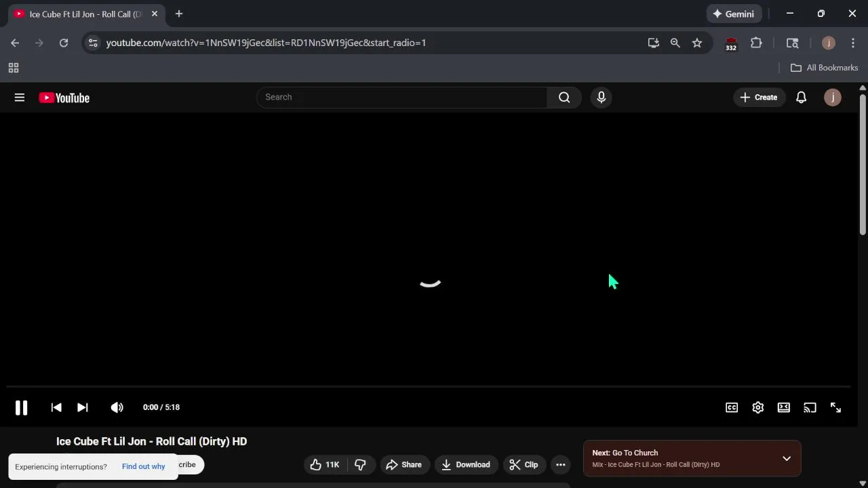The height and width of the screenshot is (488, 868).
Task: Open Chrome three-dot menu
Action: 853,43
